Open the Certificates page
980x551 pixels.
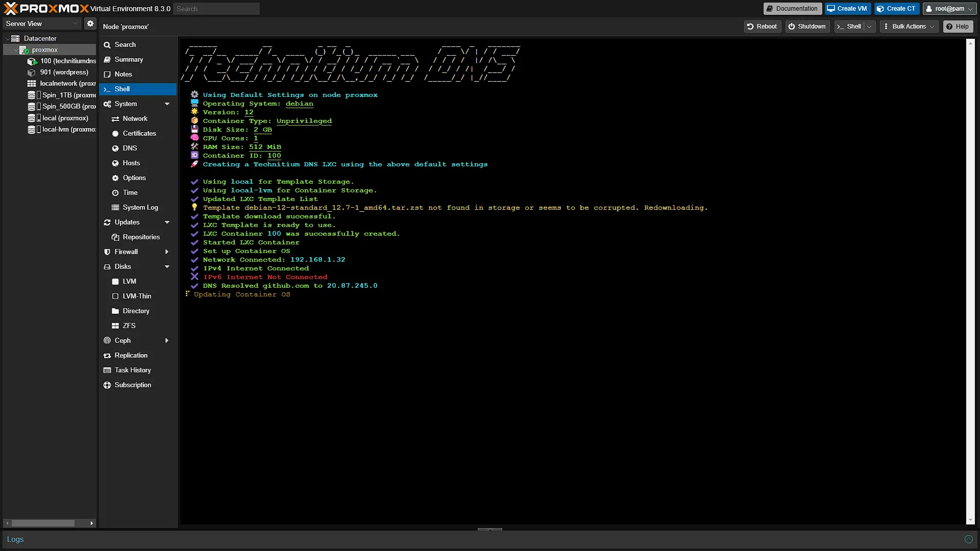[x=138, y=134]
